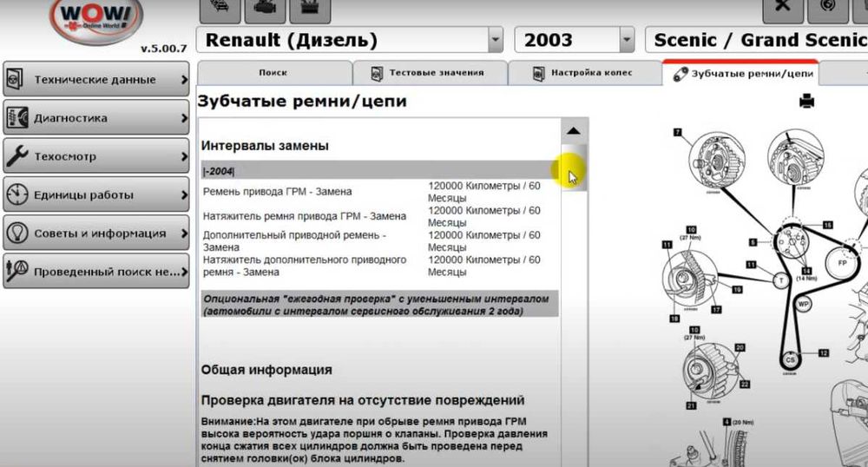Click the FP pulley in the diagram
This screenshot has height=467, width=868.
pyautogui.click(x=842, y=263)
